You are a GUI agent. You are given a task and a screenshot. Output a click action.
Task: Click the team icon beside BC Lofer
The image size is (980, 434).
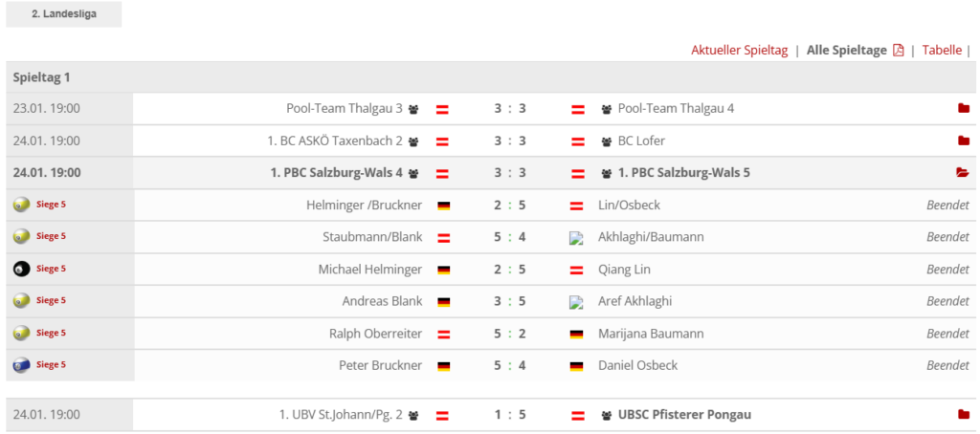point(606,141)
